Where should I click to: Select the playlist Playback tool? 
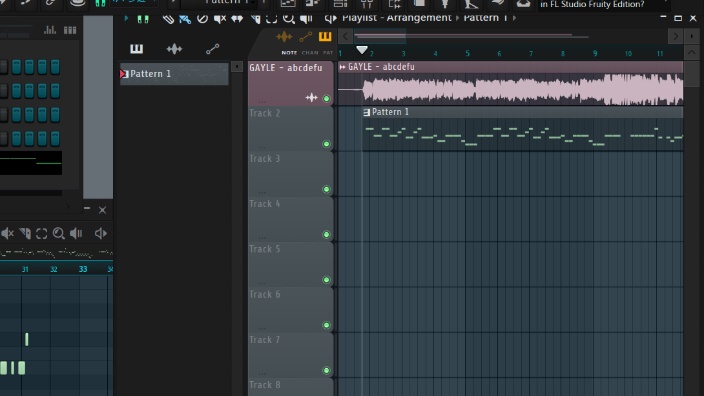[306, 19]
